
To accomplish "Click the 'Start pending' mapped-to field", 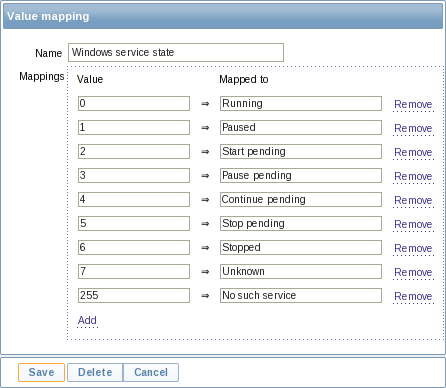I will [301, 151].
